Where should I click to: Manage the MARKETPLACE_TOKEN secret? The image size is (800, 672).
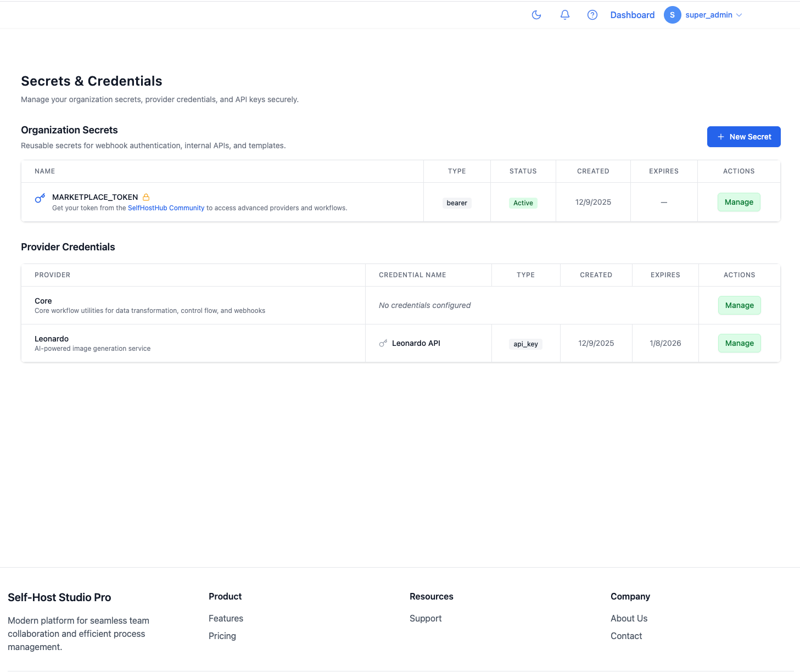point(739,202)
